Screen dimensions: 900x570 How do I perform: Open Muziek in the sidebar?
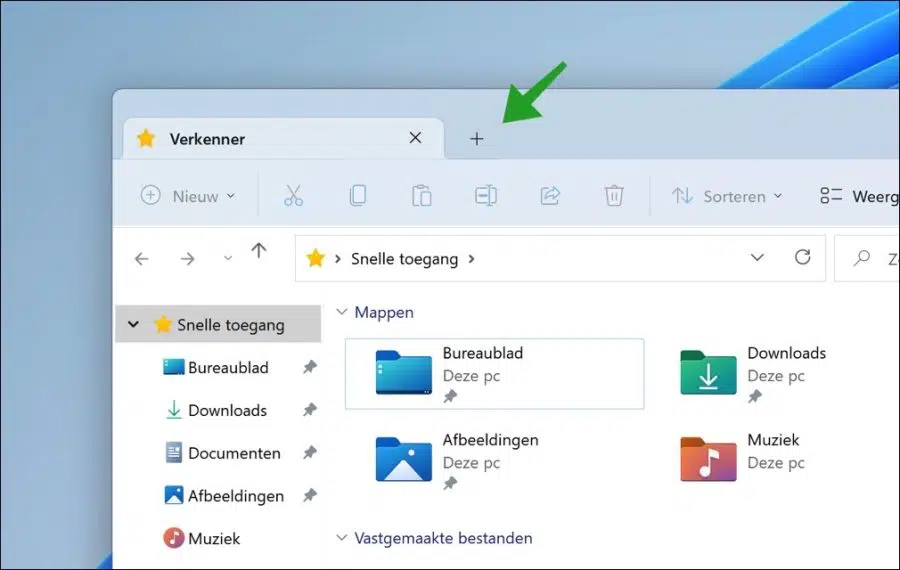click(201, 538)
